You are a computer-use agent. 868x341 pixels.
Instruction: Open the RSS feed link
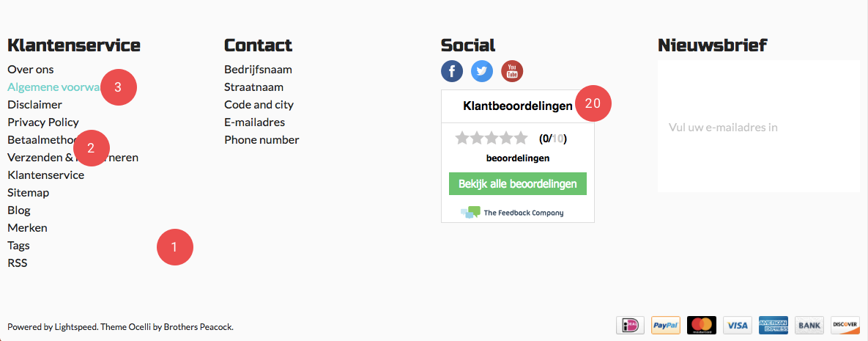tap(17, 263)
